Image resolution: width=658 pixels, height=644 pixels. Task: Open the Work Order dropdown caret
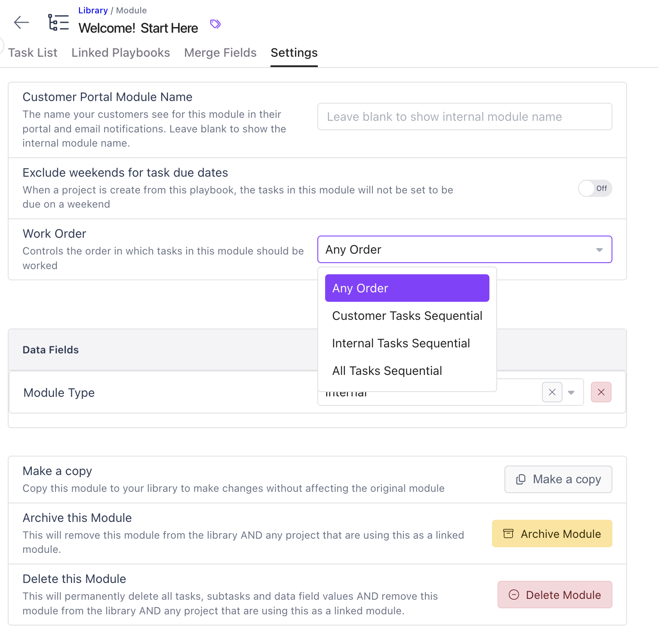(600, 249)
